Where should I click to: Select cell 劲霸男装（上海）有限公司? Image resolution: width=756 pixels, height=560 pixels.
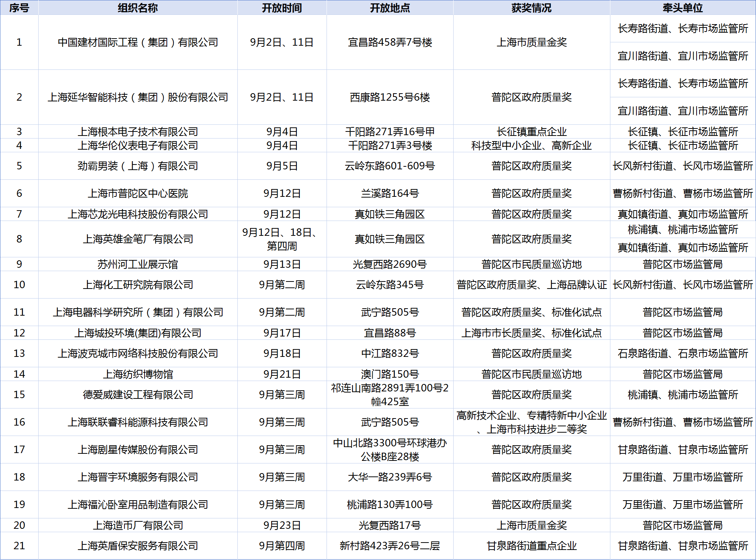click(x=137, y=166)
